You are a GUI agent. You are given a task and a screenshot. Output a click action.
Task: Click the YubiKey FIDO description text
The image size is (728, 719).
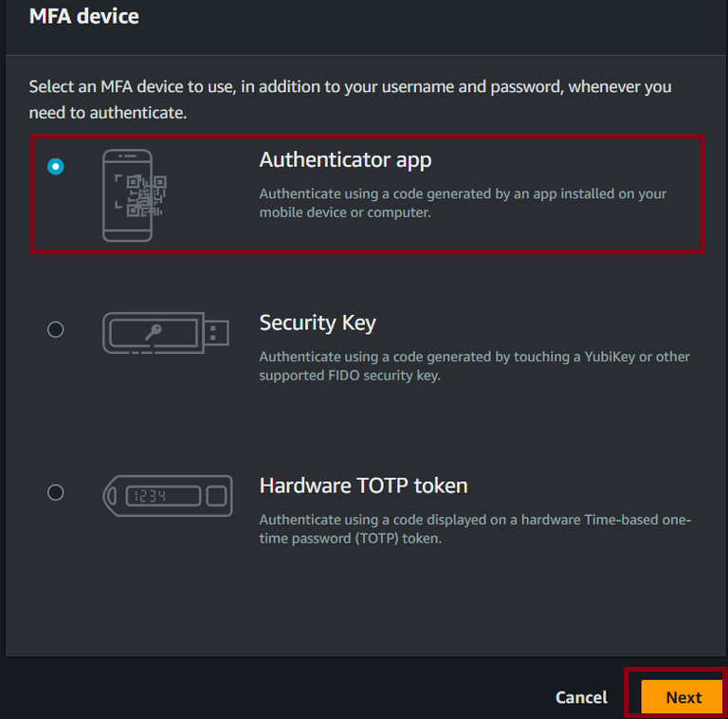[x=474, y=366]
